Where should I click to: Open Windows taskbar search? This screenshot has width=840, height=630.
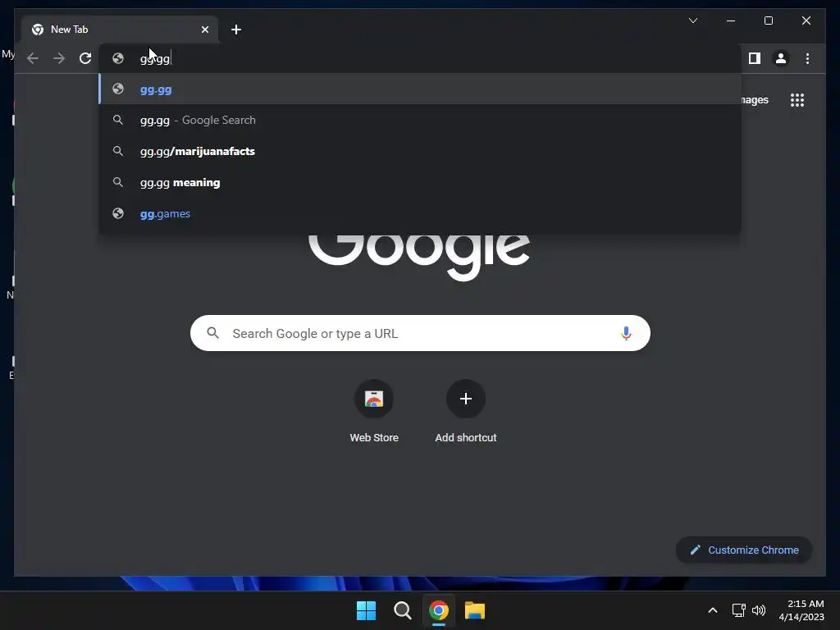click(x=402, y=610)
